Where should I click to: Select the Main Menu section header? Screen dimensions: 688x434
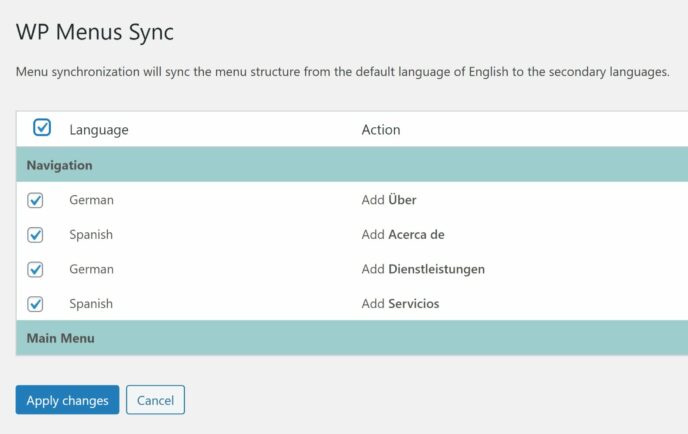point(352,338)
